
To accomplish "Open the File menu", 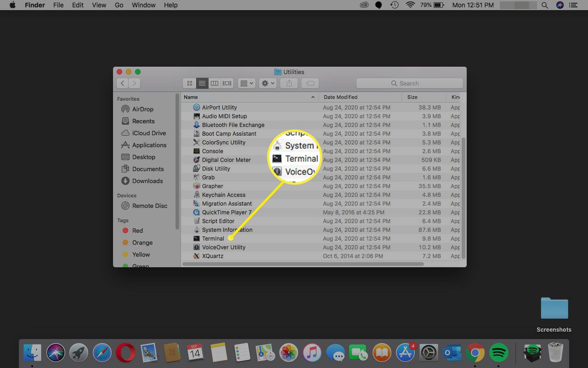I will (x=58, y=5).
